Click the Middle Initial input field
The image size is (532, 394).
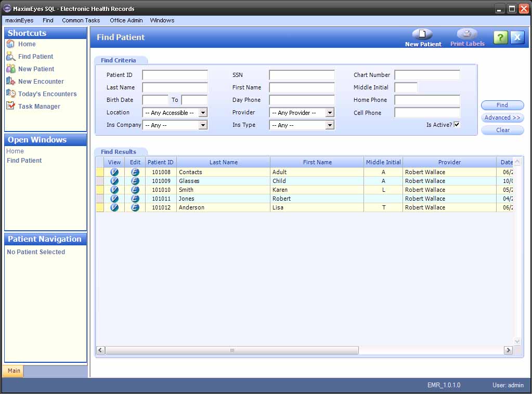406,87
